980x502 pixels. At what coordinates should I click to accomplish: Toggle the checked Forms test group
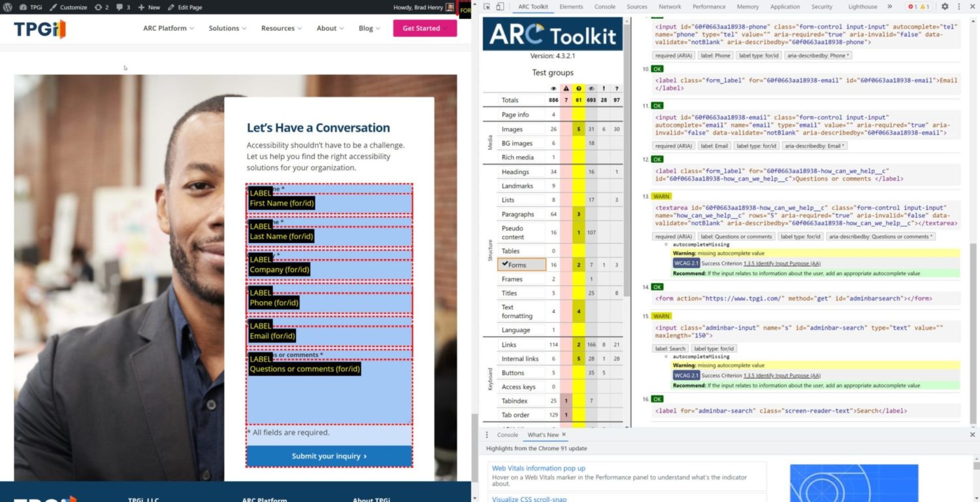[x=521, y=265]
